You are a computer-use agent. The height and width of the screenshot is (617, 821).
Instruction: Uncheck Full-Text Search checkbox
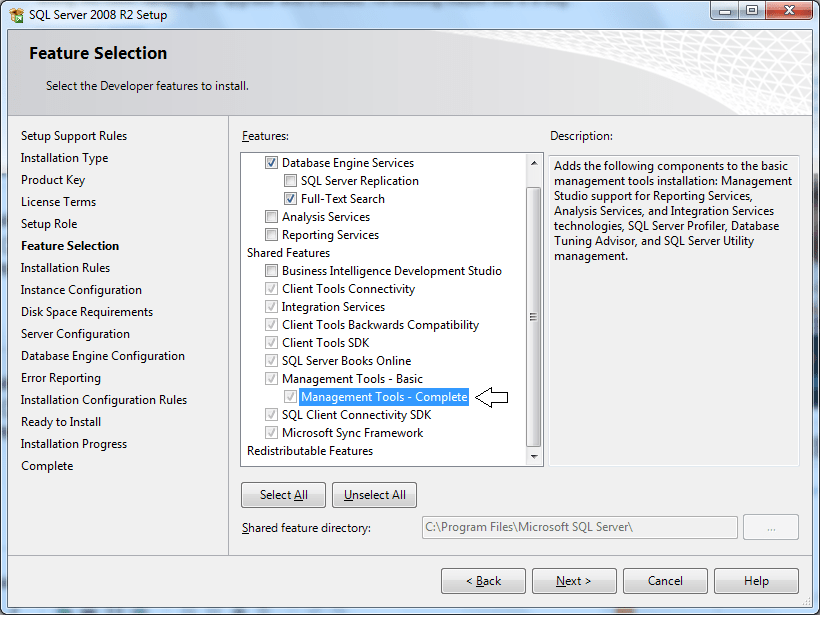290,199
